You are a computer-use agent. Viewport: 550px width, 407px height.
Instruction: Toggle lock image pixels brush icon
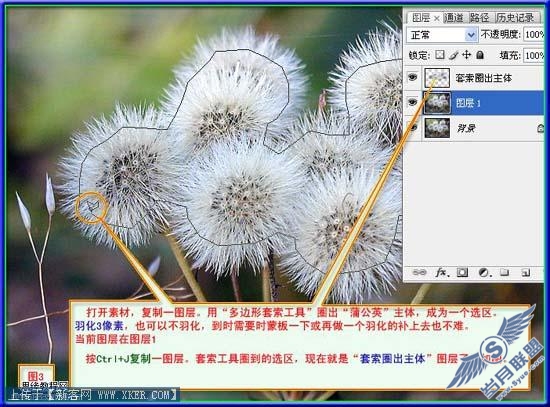[x=454, y=55]
